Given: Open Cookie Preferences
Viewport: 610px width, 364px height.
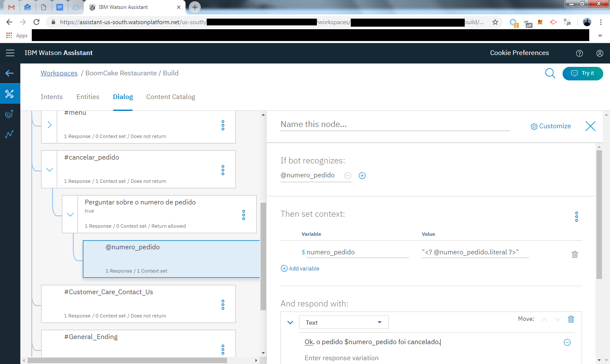Looking at the screenshot, I should 519,53.
